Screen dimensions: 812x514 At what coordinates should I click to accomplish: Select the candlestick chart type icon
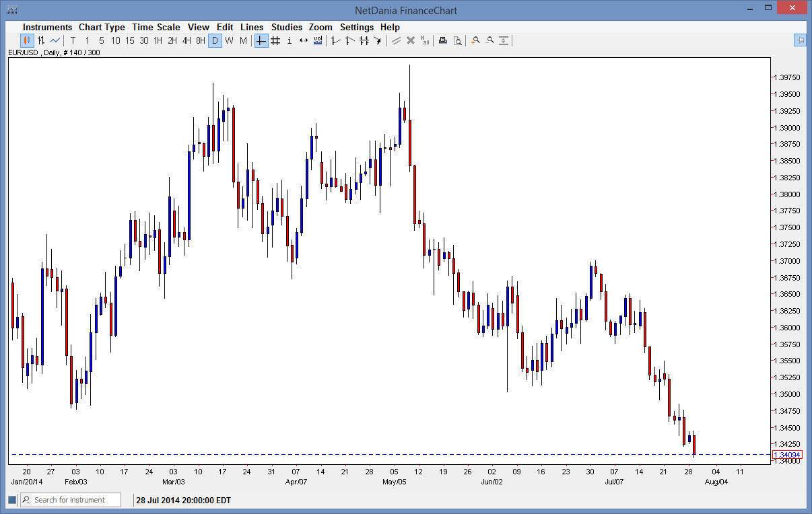(x=27, y=40)
